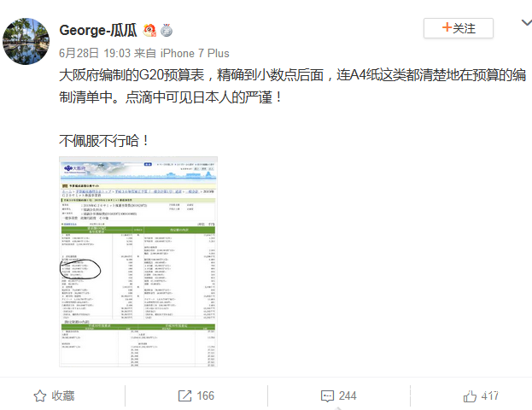Click the star icon to favorite the post
This screenshot has width=532, height=410.
point(40,395)
